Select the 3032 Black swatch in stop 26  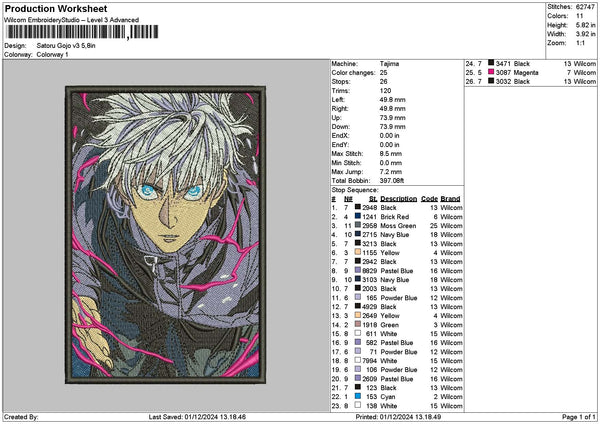click(491, 81)
